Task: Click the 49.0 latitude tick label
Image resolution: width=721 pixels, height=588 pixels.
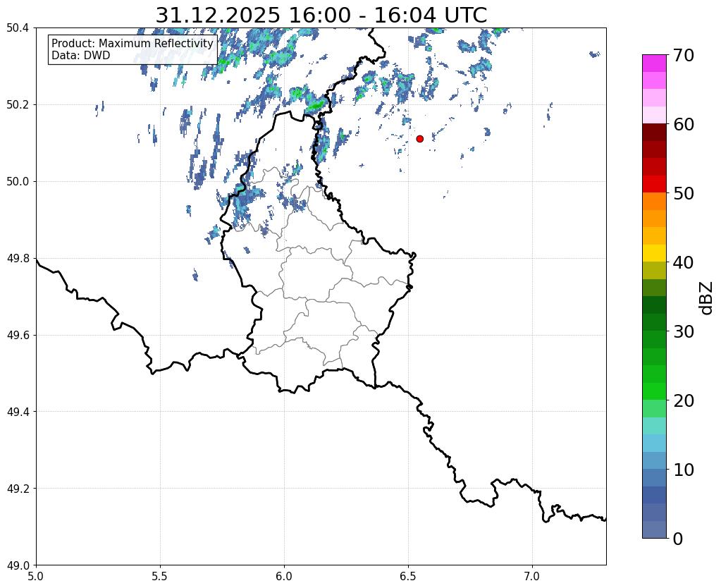Action: pyautogui.click(x=18, y=565)
